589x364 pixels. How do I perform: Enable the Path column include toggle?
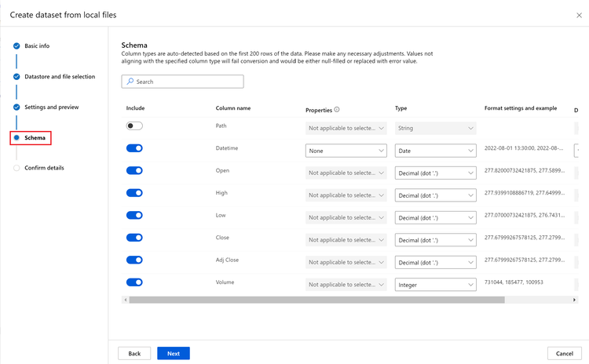tap(134, 126)
